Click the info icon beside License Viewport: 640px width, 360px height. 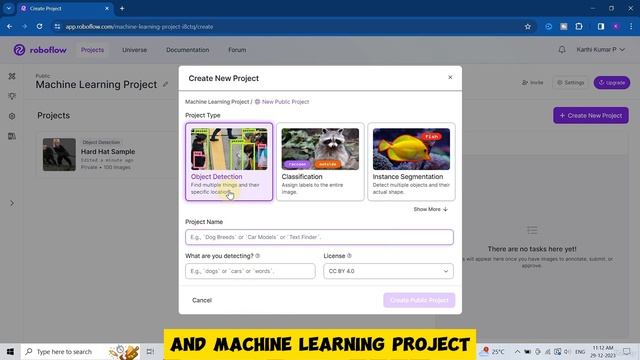point(349,256)
